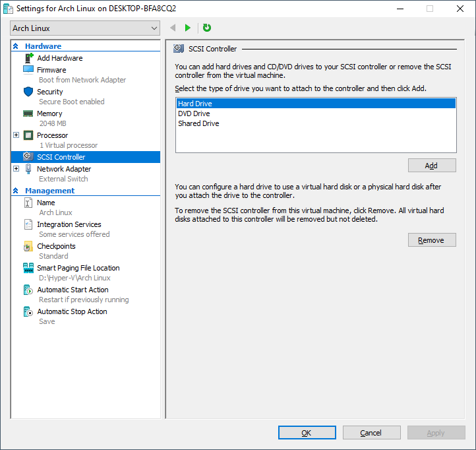Viewport: 476px width, 450px height.
Task: Open Memory settings via its chip icon
Action: (28, 113)
